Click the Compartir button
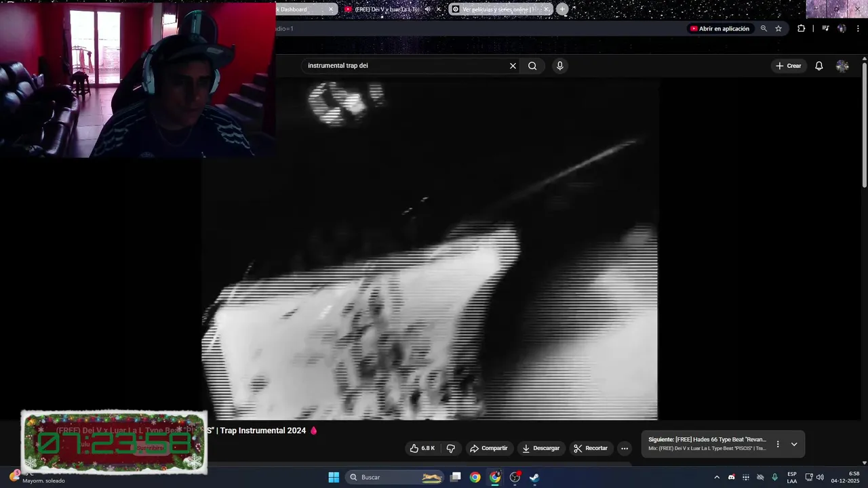The height and width of the screenshot is (488, 868). 489,448
